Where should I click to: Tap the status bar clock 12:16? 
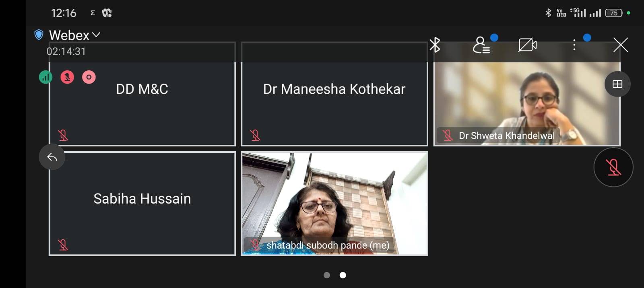pos(64,13)
